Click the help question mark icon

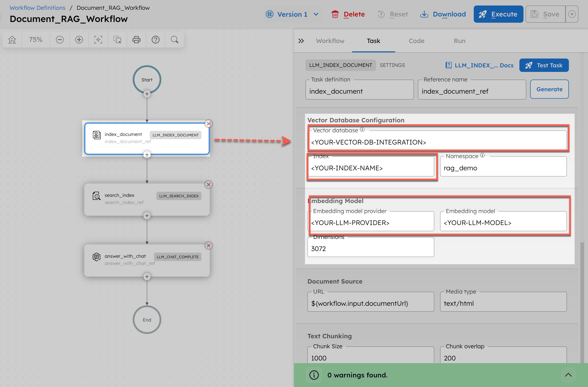[155, 39]
